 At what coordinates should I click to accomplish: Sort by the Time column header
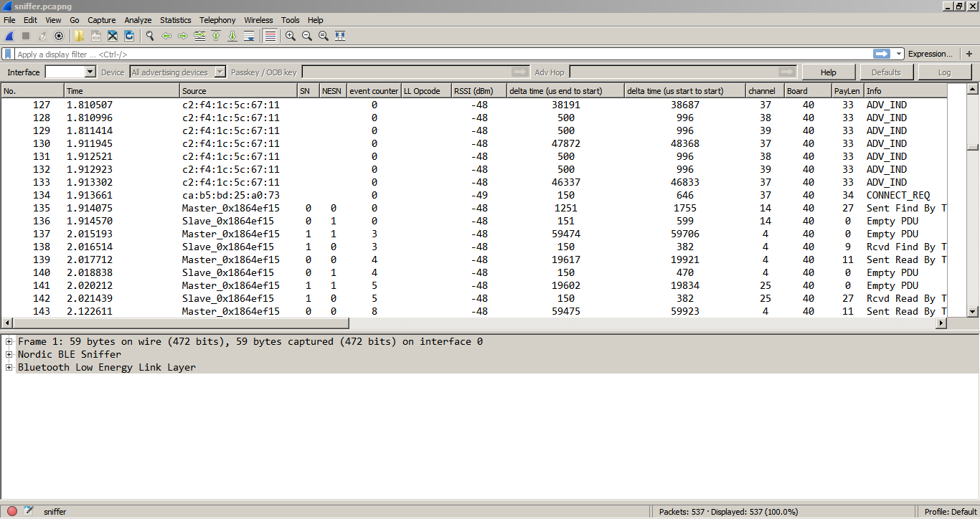pyautogui.click(x=122, y=91)
